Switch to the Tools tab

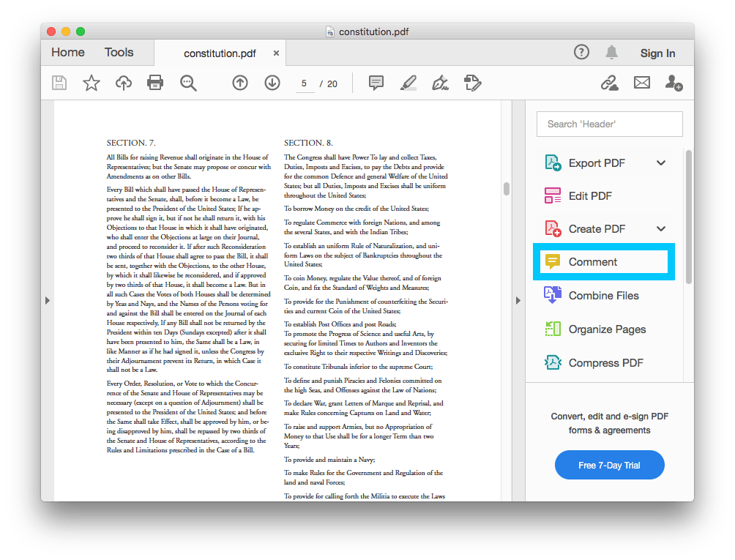[x=119, y=52]
